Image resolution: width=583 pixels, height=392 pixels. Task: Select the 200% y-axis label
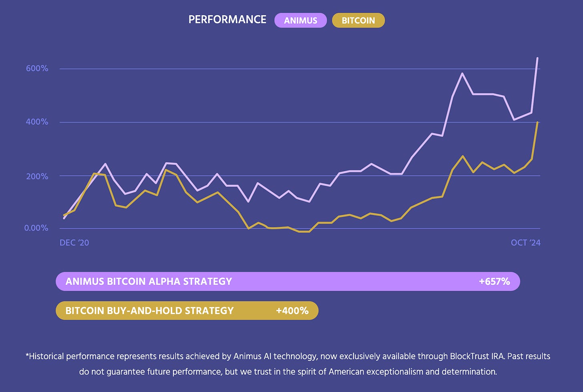click(x=37, y=176)
